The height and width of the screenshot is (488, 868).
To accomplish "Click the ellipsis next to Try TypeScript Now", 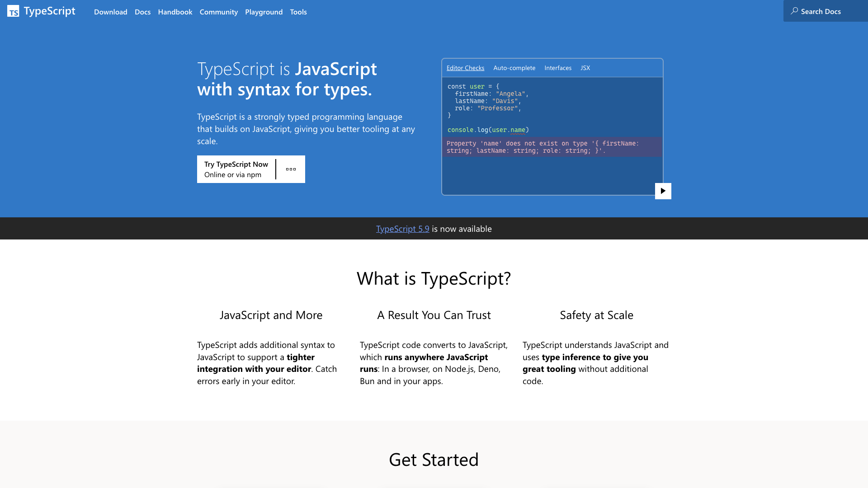I will [291, 169].
